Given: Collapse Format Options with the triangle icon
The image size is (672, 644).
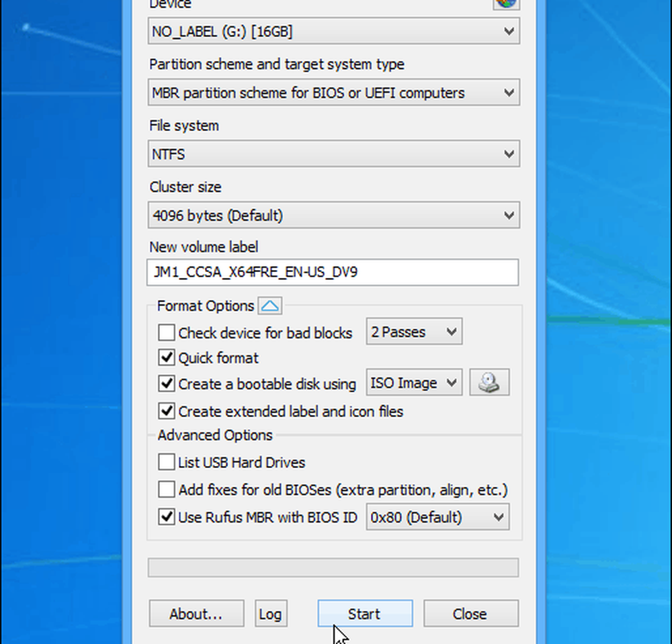Looking at the screenshot, I should click(269, 306).
